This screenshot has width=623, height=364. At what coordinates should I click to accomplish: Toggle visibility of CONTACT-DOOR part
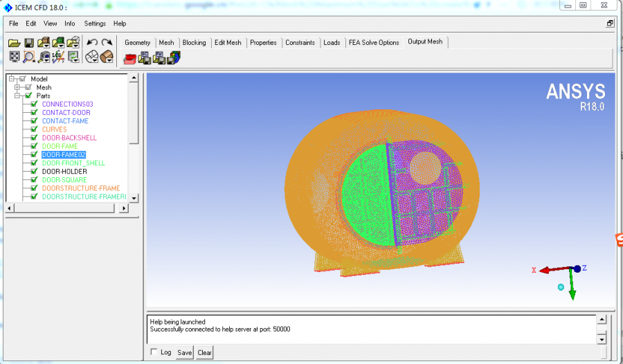point(34,113)
